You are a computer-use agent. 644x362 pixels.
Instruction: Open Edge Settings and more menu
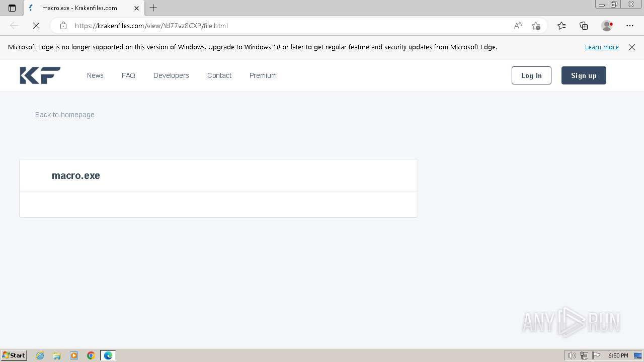630,26
